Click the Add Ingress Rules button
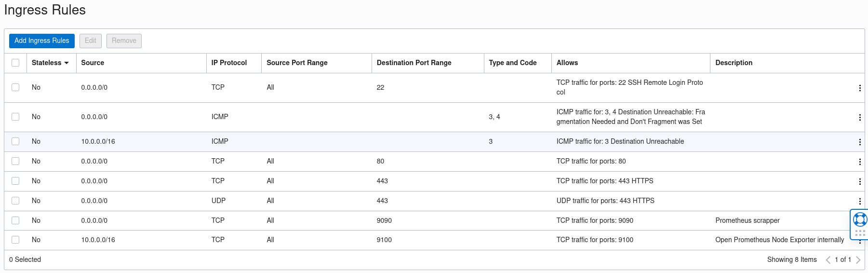This screenshot has width=868, height=273. (42, 41)
